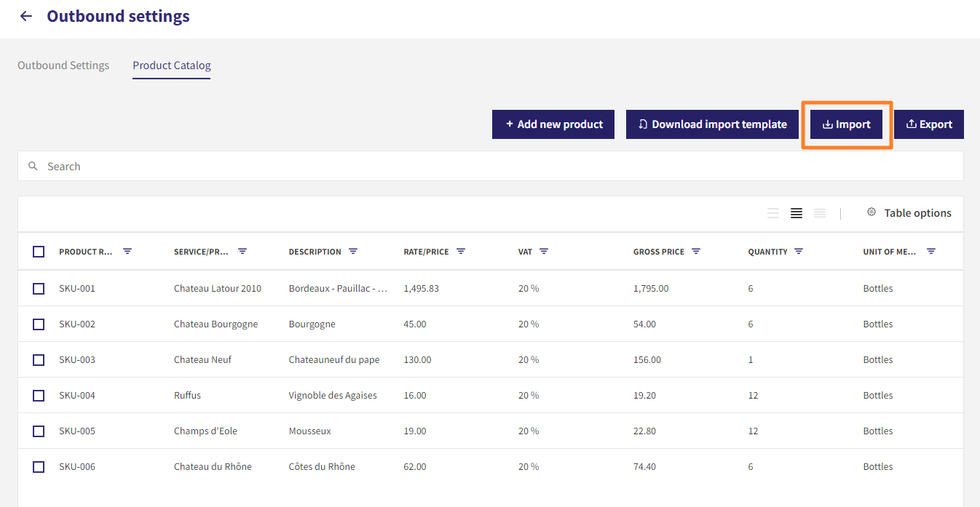This screenshot has width=980, height=507.
Task: Click the Export button
Action: click(929, 124)
